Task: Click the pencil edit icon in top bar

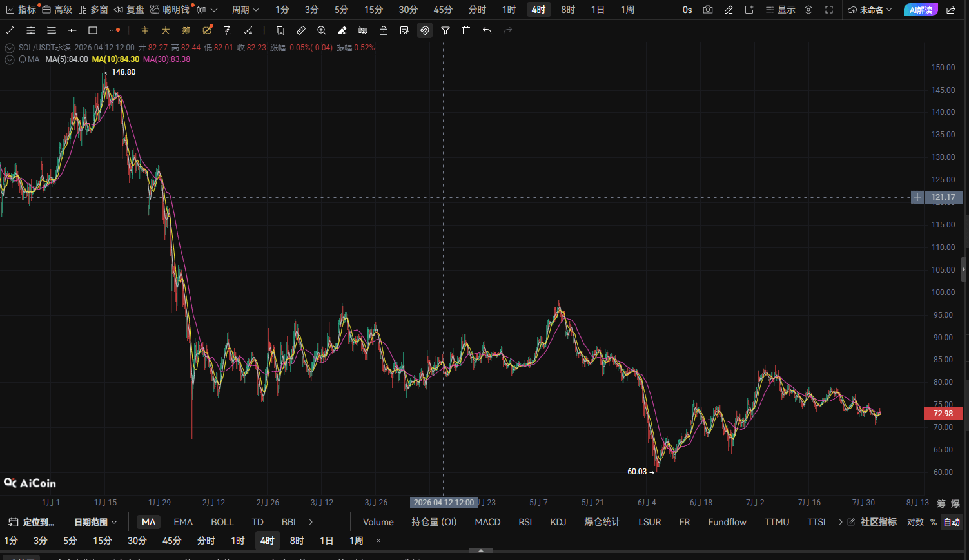Action: (x=729, y=10)
